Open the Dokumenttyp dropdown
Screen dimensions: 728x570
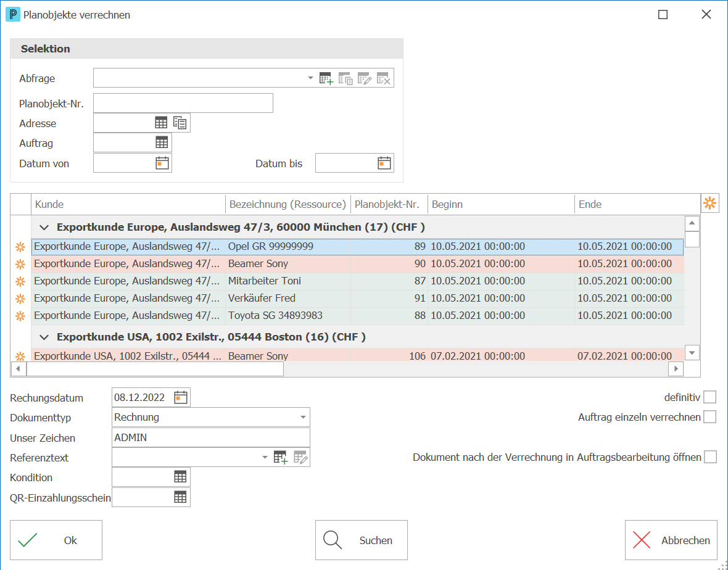click(x=303, y=417)
